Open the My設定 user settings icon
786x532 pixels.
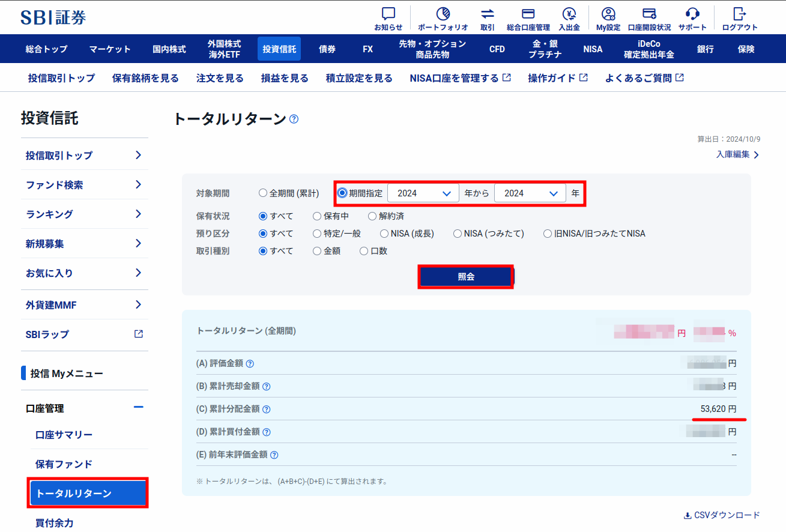tap(608, 14)
